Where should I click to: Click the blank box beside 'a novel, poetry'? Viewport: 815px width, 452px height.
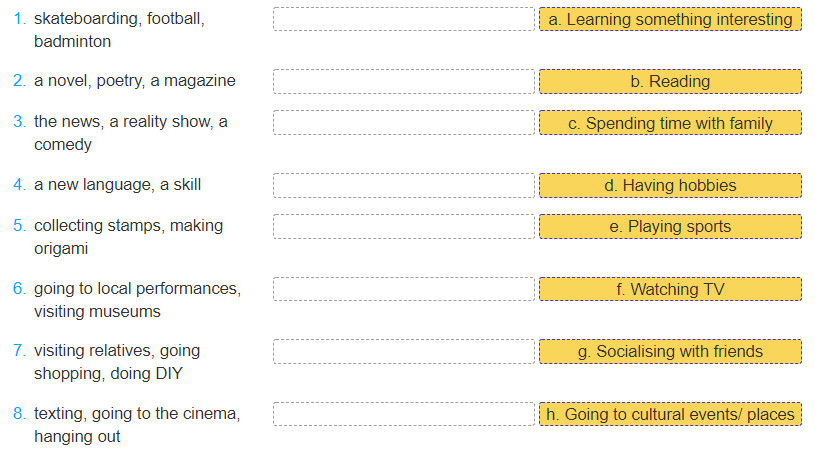(404, 82)
